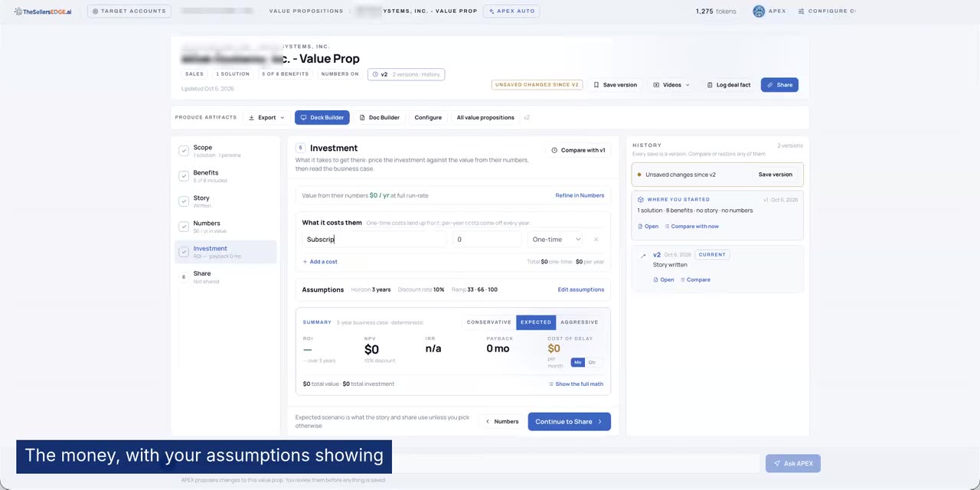This screenshot has height=490, width=980.
Task: Go to Value Propositions breadcrumb
Action: click(306, 11)
